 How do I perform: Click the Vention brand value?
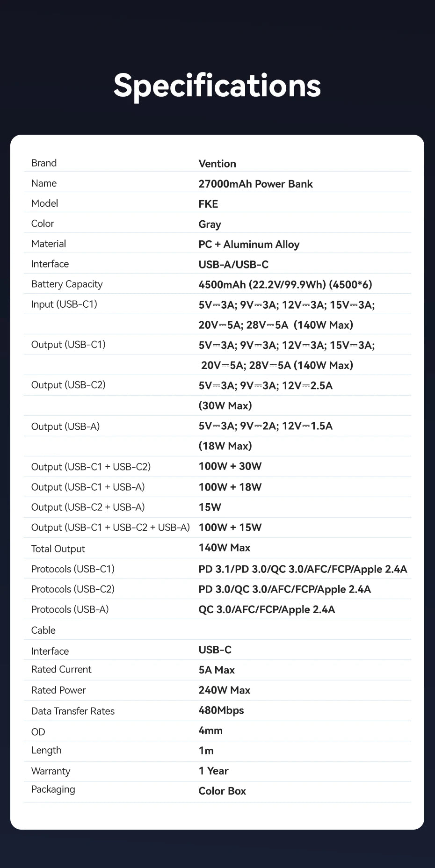(x=217, y=164)
